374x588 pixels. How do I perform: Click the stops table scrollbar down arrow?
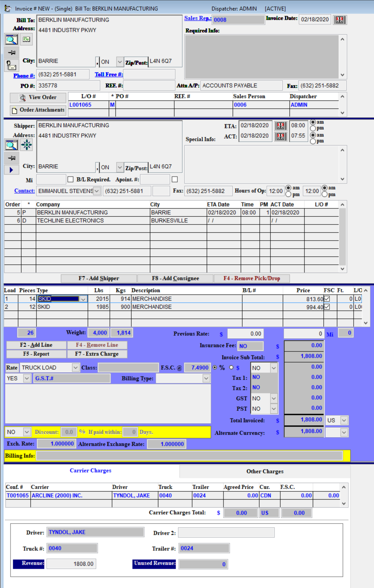343,269
